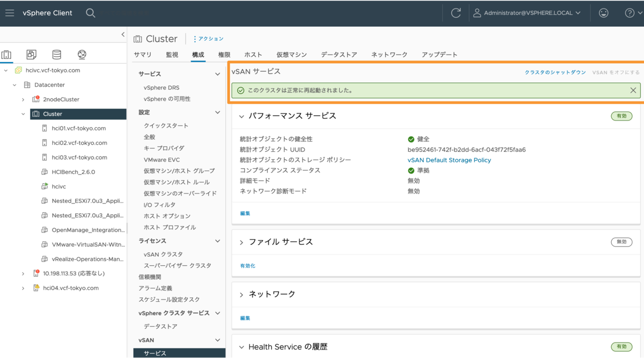Collapse the Datacenter tree node
Image resolution: width=644 pixels, height=358 pixels.
coord(14,85)
